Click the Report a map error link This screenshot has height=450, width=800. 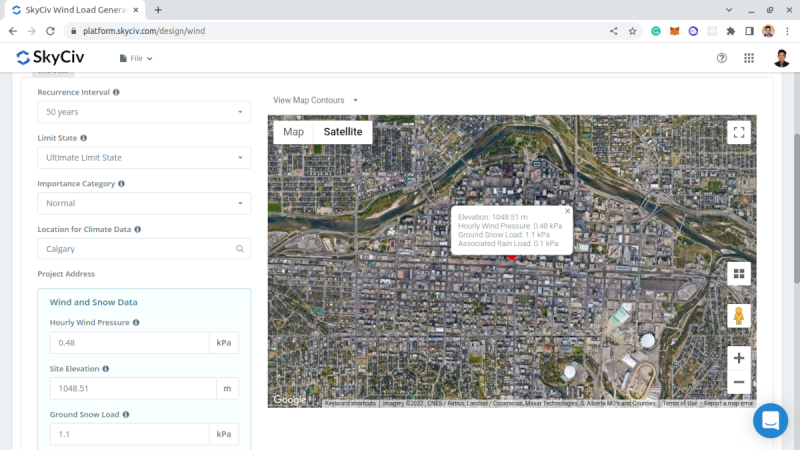[x=728, y=403]
